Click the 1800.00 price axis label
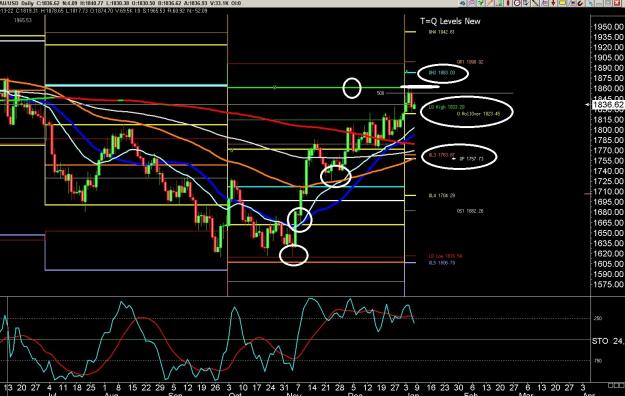The width and height of the screenshot is (625, 396). (608, 130)
